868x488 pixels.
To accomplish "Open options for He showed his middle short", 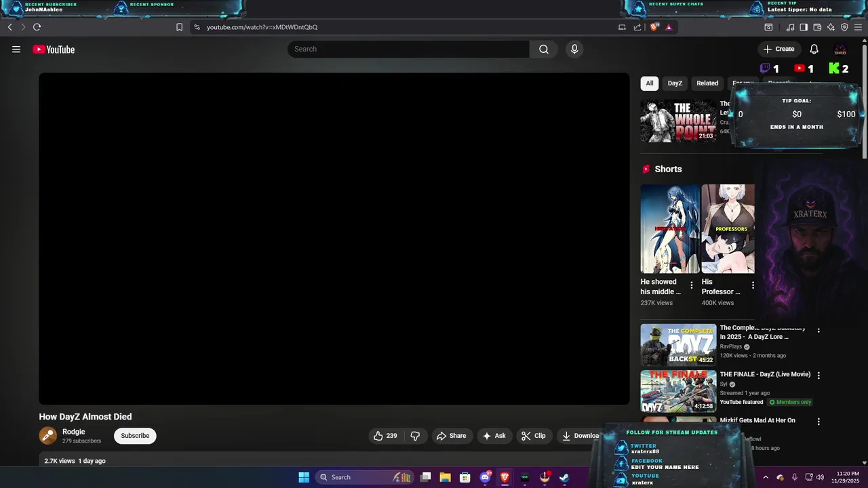I will (692, 285).
